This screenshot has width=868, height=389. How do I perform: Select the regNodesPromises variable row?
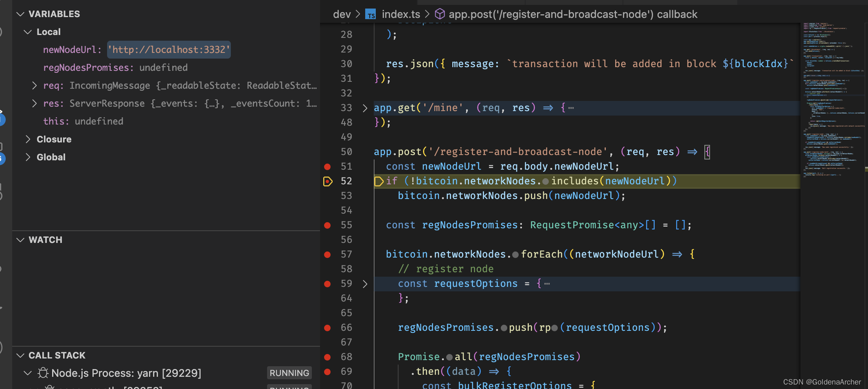(x=166, y=68)
